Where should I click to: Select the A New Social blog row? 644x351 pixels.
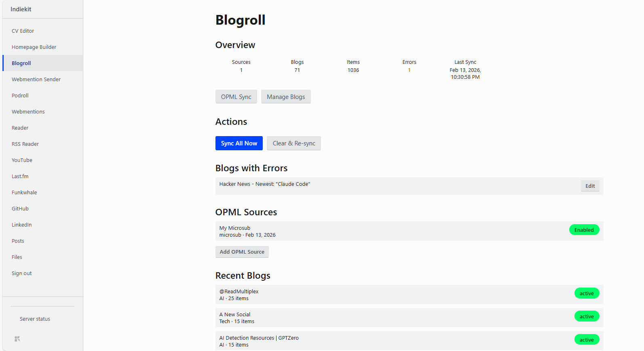pos(364,318)
